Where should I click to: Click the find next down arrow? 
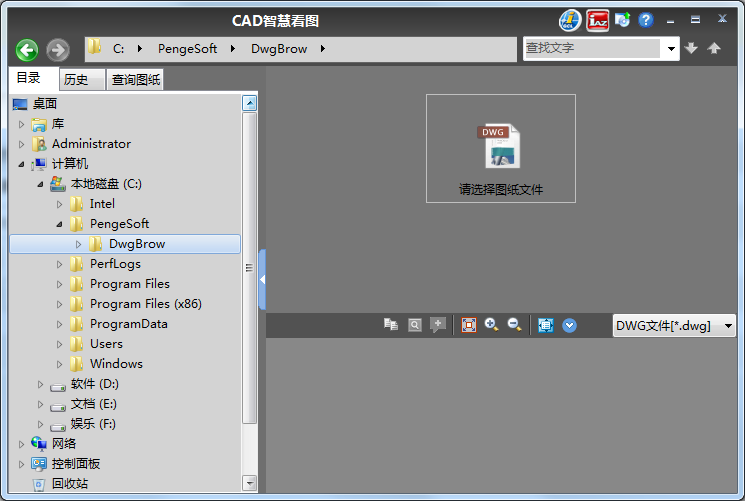(691, 48)
